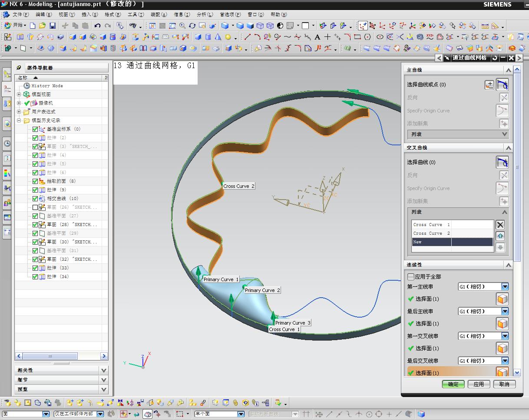Open the 帮助(H) menu
The height and width of the screenshot is (420, 529).
pyautogui.click(x=279, y=14)
